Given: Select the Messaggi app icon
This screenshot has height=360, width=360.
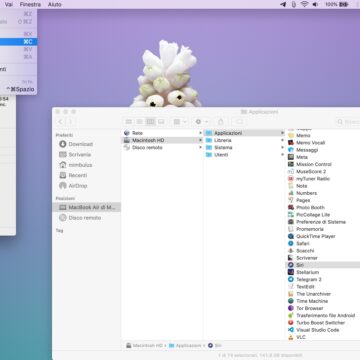Looking at the screenshot, I should coord(291,150).
